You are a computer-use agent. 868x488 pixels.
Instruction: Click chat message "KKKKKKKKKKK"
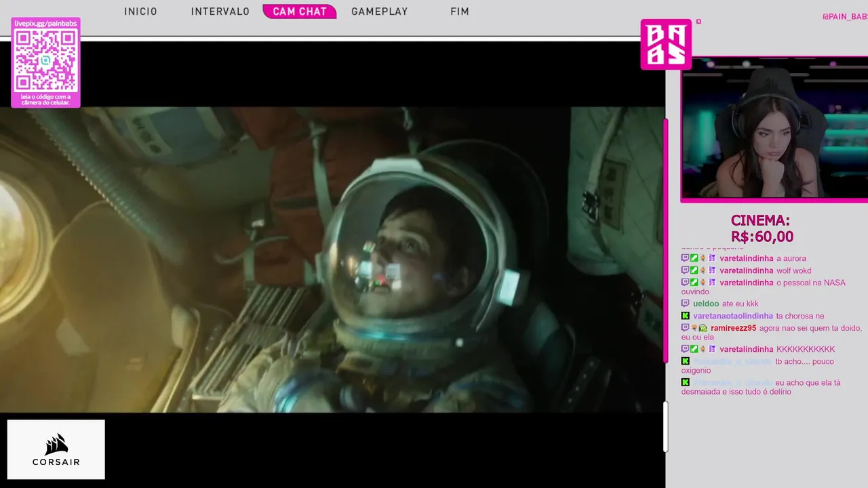pos(806,349)
